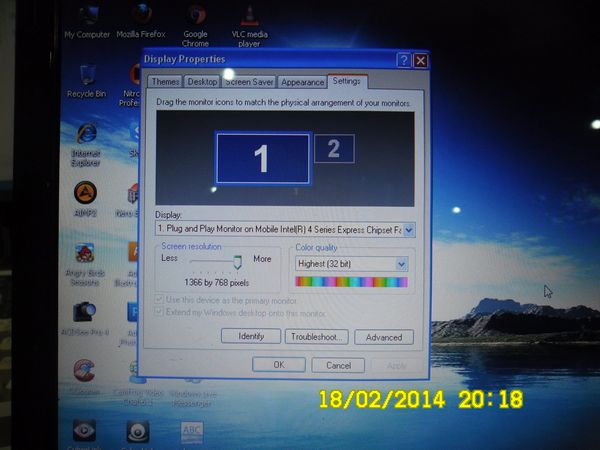Click the Identify button

251,336
